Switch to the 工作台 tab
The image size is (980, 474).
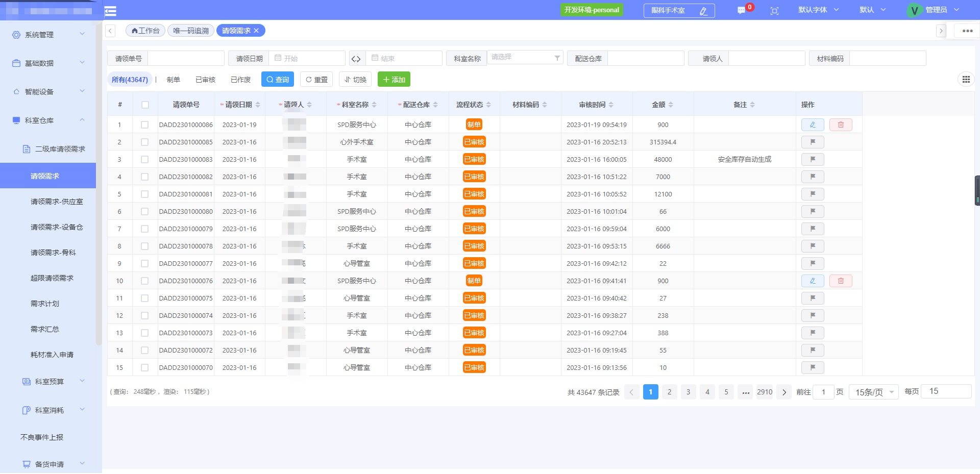(145, 31)
